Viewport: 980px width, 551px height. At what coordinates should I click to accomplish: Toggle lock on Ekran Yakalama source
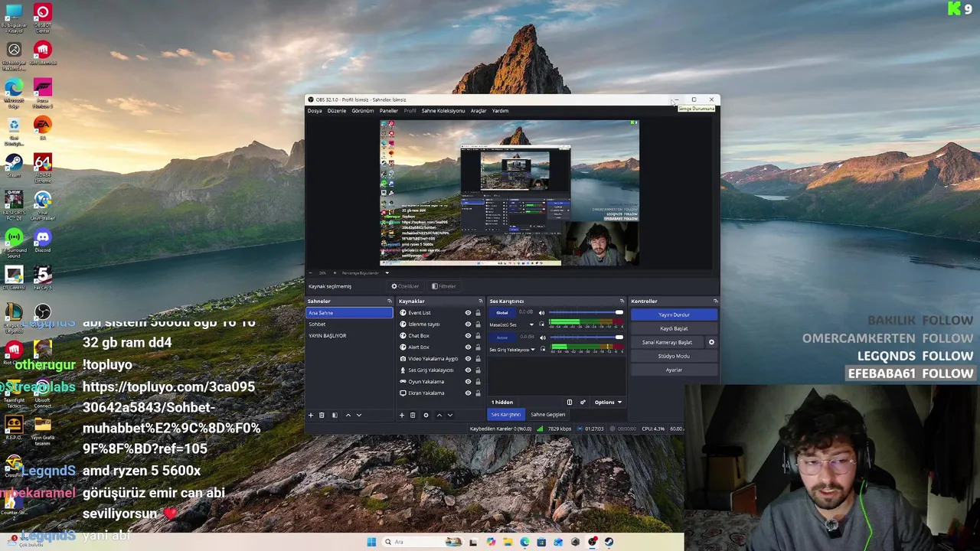pyautogui.click(x=478, y=393)
